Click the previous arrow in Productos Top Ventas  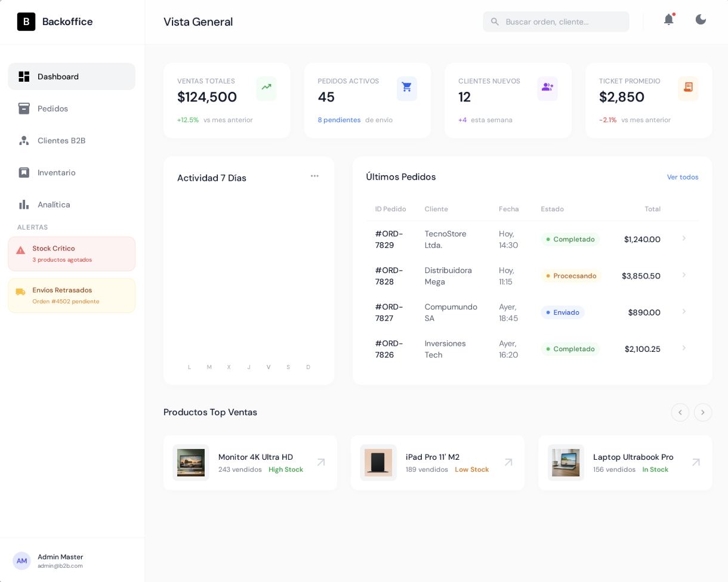pos(680,413)
